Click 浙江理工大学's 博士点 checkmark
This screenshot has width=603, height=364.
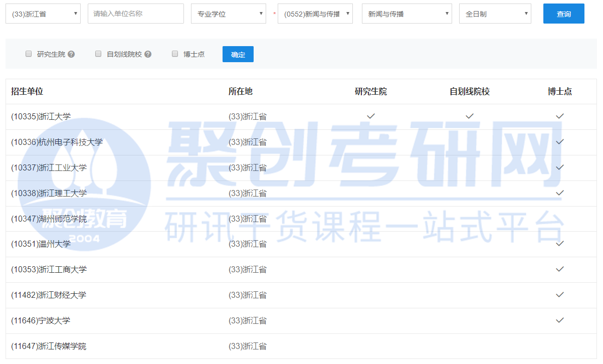560,193
